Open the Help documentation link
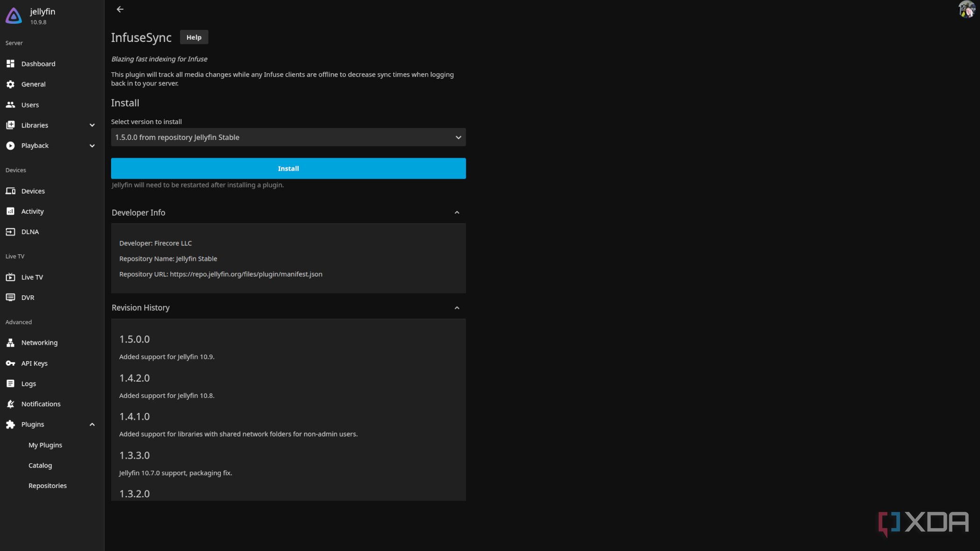The image size is (980, 551). click(x=194, y=37)
